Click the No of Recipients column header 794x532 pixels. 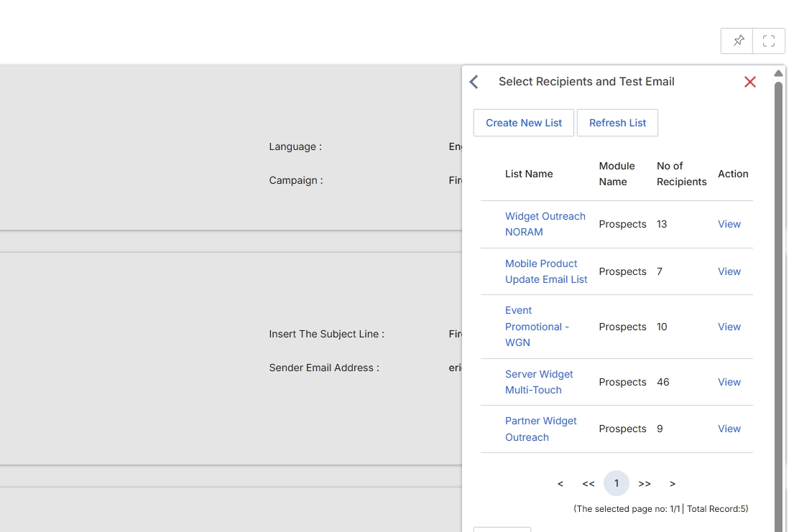(x=681, y=174)
